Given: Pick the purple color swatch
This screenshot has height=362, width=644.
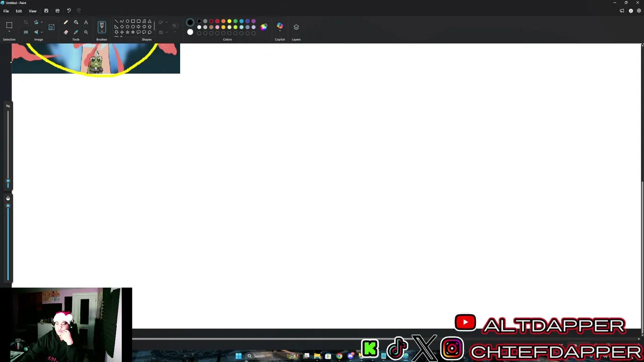Looking at the screenshot, I should 254,21.
